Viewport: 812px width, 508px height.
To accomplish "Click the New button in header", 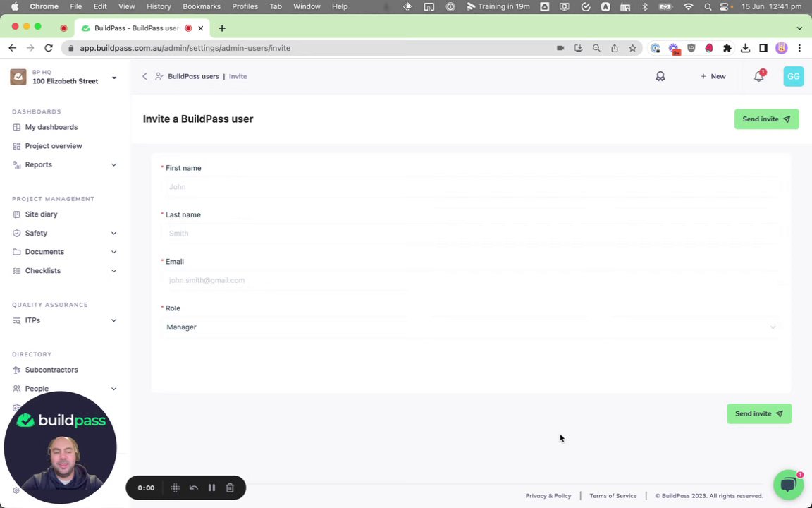I will coord(713,76).
